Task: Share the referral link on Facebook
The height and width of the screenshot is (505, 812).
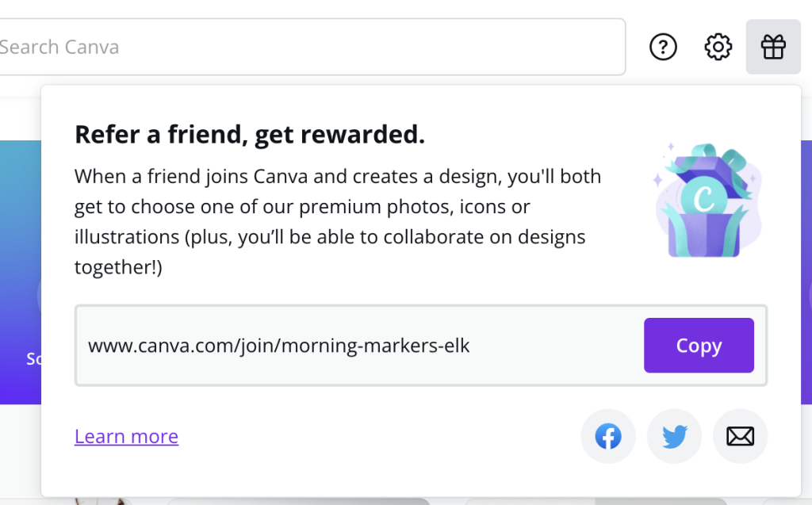Action: [607, 436]
